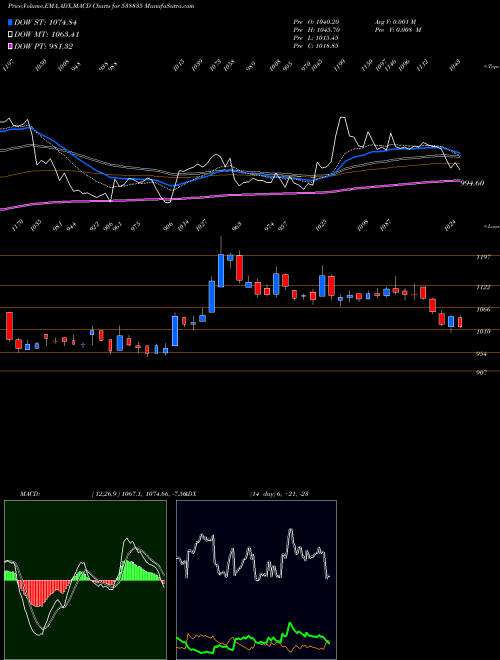The image size is (500, 660).
Task: Click the Pre O: 1040.20 value
Action: click(x=316, y=22)
